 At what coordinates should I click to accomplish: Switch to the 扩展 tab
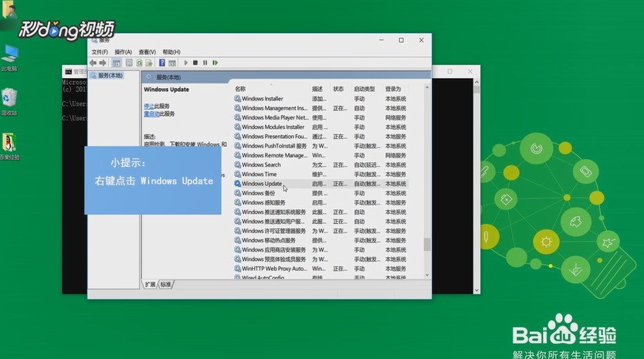point(150,285)
